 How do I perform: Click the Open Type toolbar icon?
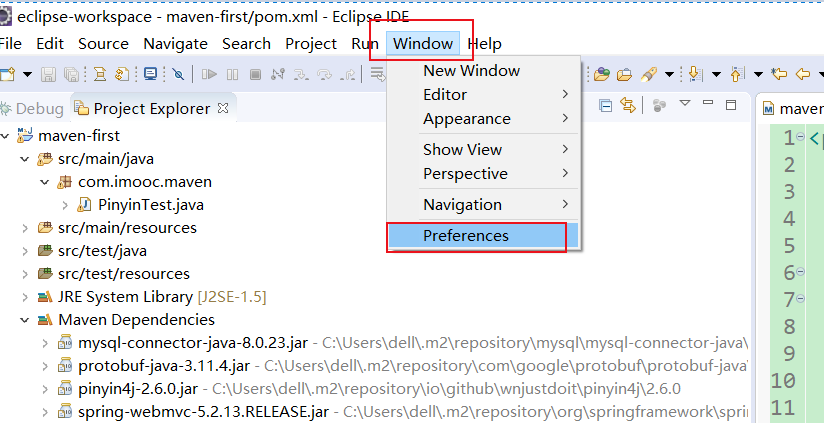point(602,74)
